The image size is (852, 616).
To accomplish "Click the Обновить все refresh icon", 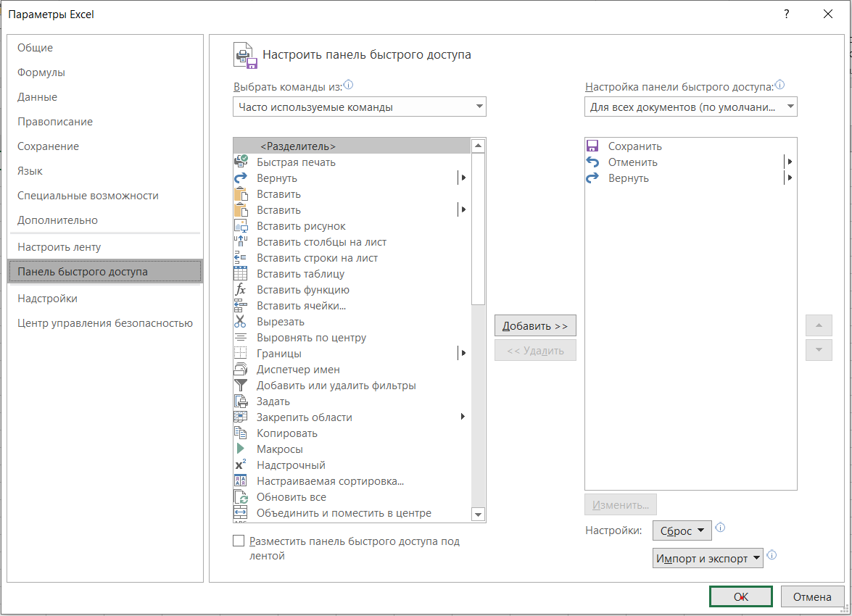I will coord(241,497).
